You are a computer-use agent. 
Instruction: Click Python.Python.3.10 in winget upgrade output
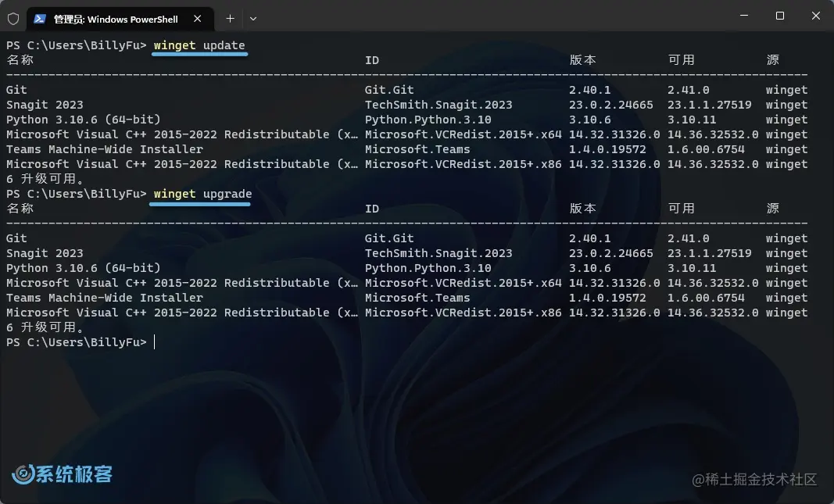pyautogui.click(x=428, y=268)
